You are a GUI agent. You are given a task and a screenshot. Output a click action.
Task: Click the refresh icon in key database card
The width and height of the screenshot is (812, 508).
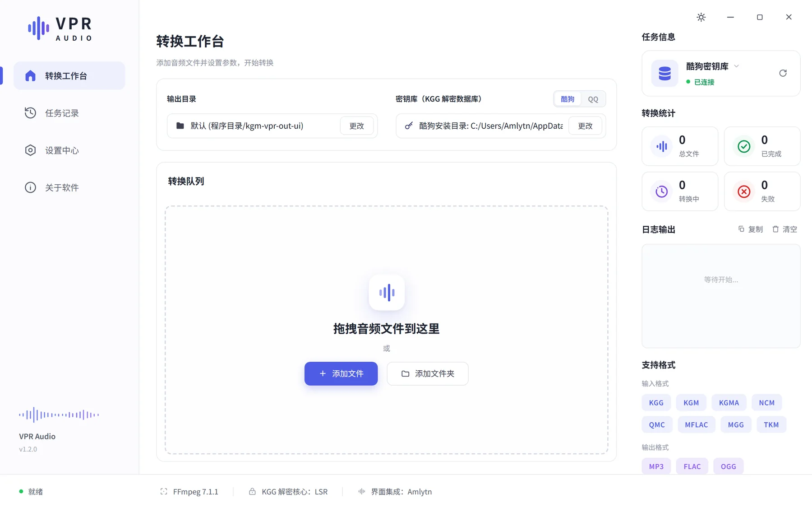point(783,73)
